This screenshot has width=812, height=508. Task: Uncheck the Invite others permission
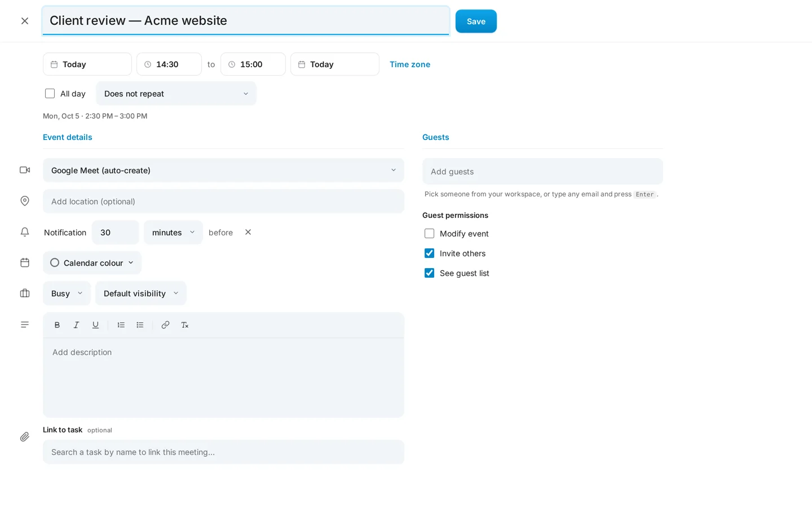429,253
